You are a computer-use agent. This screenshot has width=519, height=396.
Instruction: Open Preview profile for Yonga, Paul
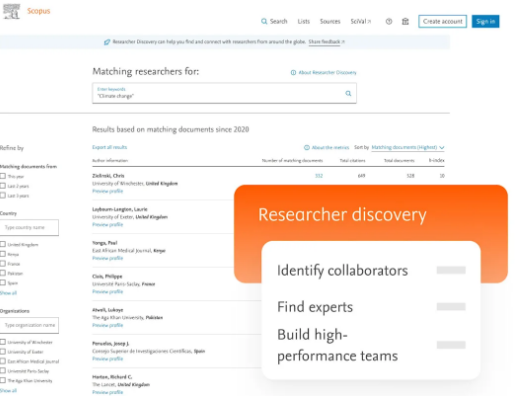pos(107,258)
